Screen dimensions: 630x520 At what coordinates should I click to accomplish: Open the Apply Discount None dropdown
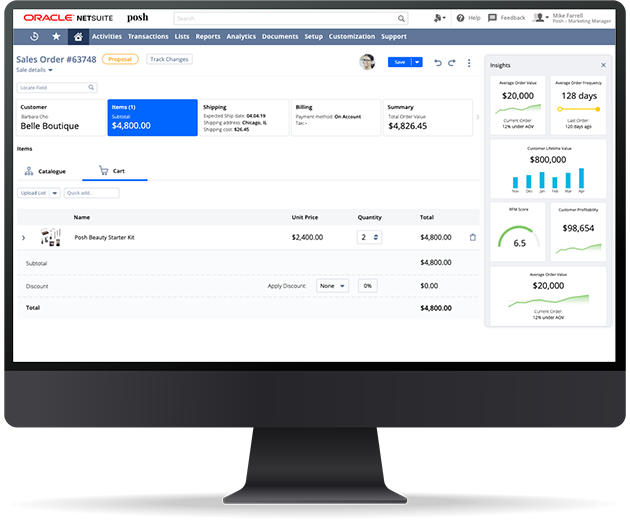[x=332, y=286]
